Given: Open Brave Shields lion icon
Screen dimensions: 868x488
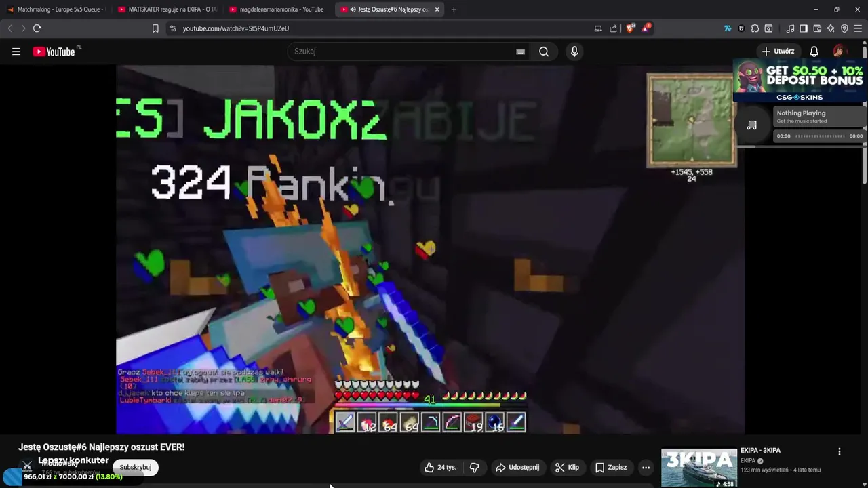Looking at the screenshot, I should 630,28.
